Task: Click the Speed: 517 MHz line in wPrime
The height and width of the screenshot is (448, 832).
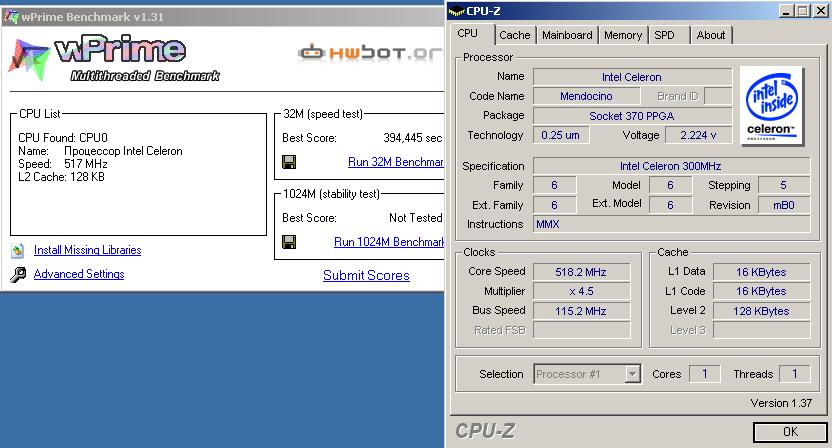Action: pyautogui.click(x=63, y=164)
